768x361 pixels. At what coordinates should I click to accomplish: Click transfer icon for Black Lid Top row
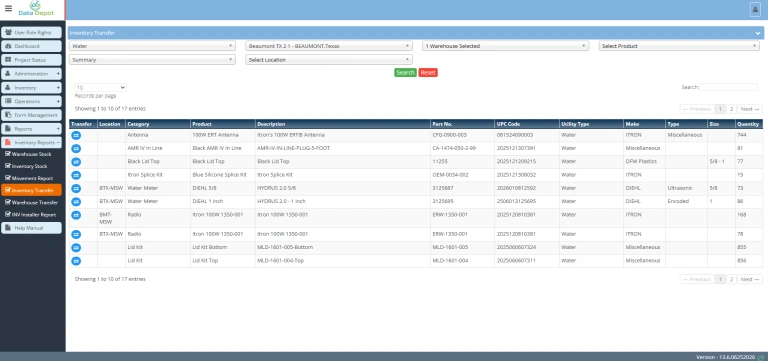point(76,162)
